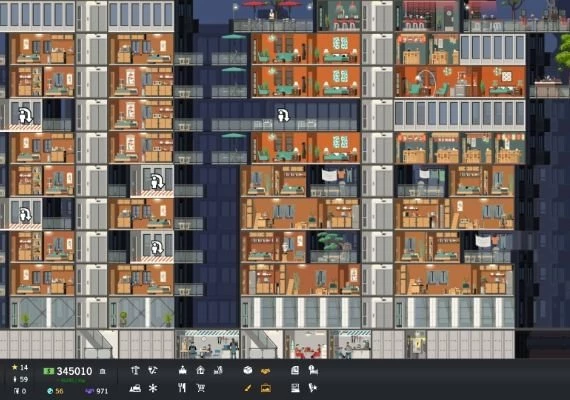Click the influence value 971
Image resolution: width=570 pixels, height=400 pixels.
102,391
